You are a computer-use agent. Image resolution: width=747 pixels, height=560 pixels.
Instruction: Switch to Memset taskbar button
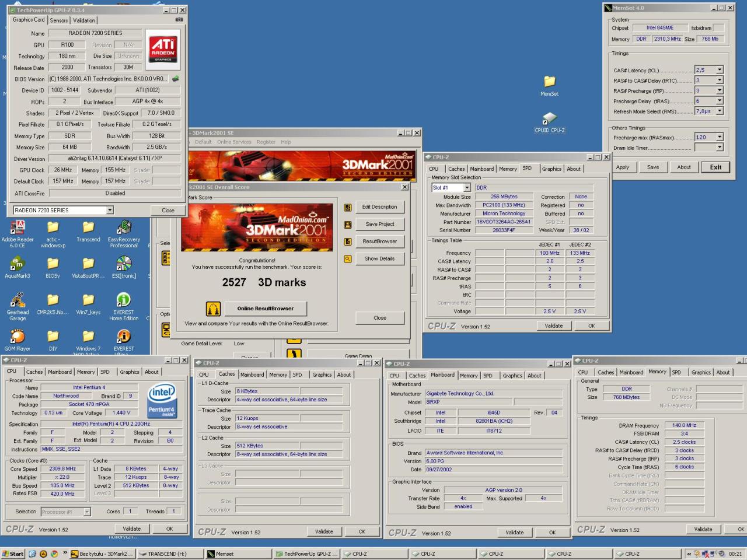coord(239,554)
